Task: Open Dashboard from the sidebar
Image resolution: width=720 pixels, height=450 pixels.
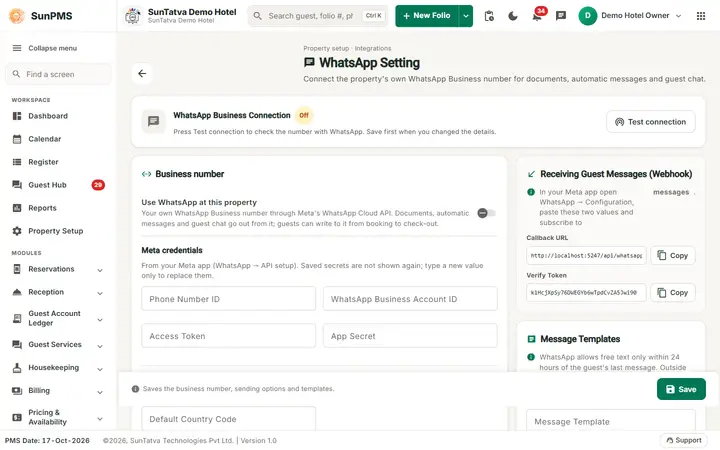Action: (x=58, y=116)
